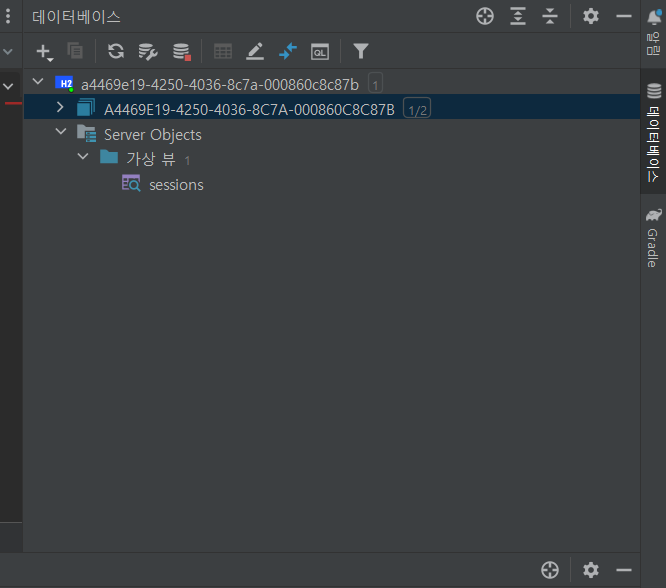Viewport: 666px width, 588px height.
Task: Click the 1 badge beside the data source
Action: pos(375,83)
